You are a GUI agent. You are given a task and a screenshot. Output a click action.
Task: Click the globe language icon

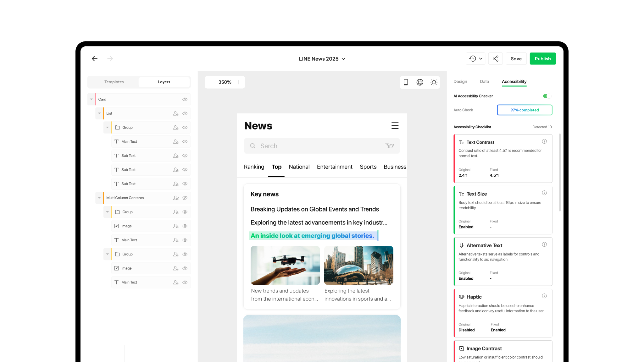click(420, 82)
